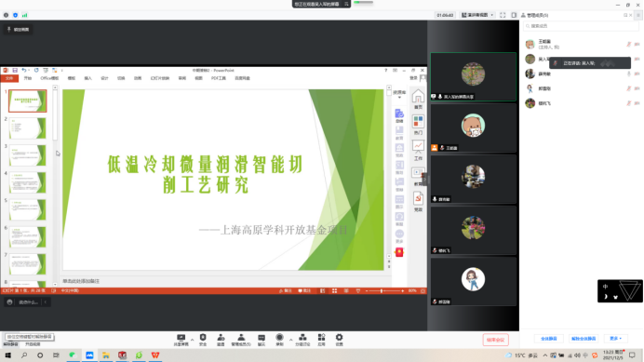Open the 演讲者视图 view dropdown
The image size is (644, 362).
tap(477, 15)
